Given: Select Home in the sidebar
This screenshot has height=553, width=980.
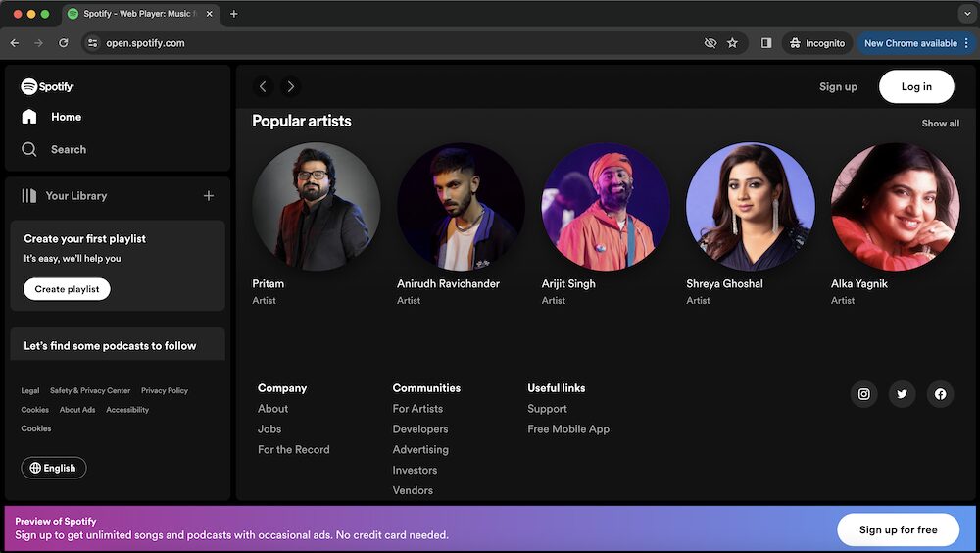Looking at the screenshot, I should coord(66,117).
